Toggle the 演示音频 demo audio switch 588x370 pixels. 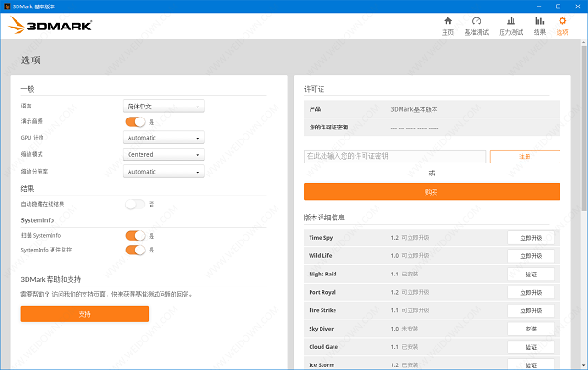tap(135, 122)
